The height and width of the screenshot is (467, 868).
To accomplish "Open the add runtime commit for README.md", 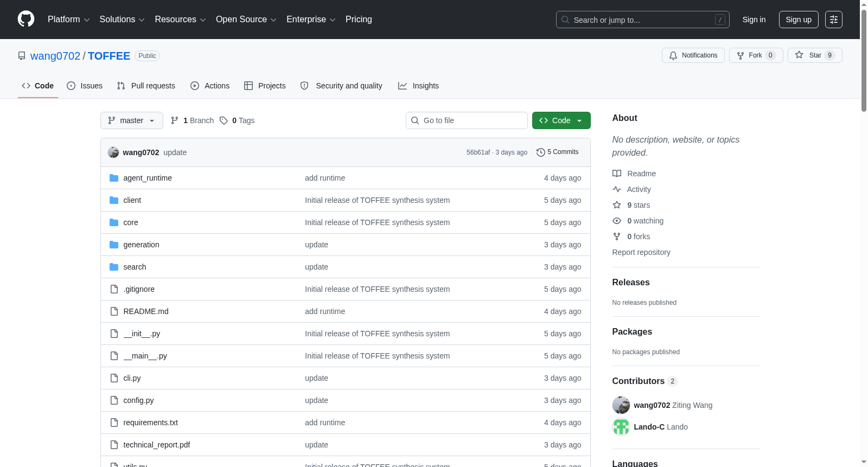I will pyautogui.click(x=325, y=311).
